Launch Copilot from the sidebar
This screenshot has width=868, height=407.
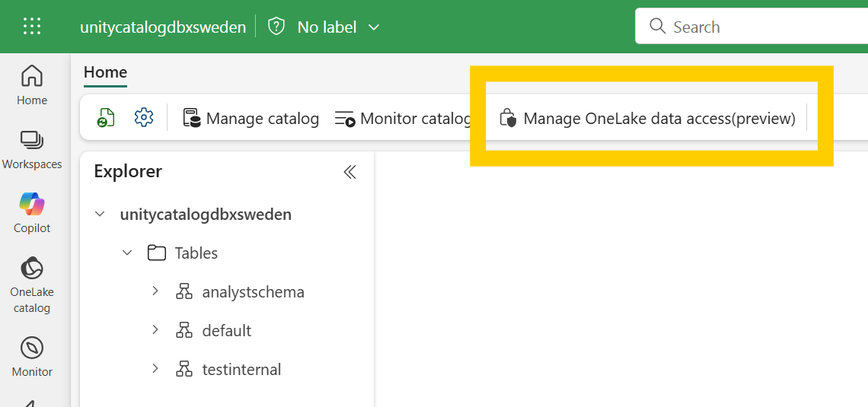pyautogui.click(x=32, y=212)
